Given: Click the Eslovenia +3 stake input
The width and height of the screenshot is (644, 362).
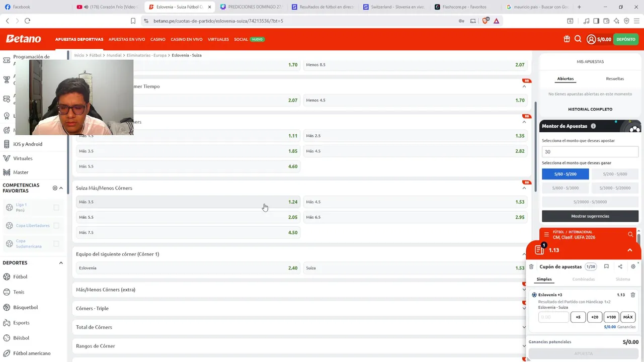Looking at the screenshot, I should [x=553, y=317].
